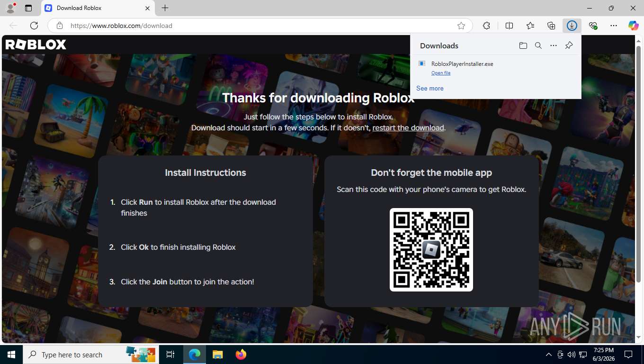Open the notification center
644x364 pixels.
coord(628,355)
